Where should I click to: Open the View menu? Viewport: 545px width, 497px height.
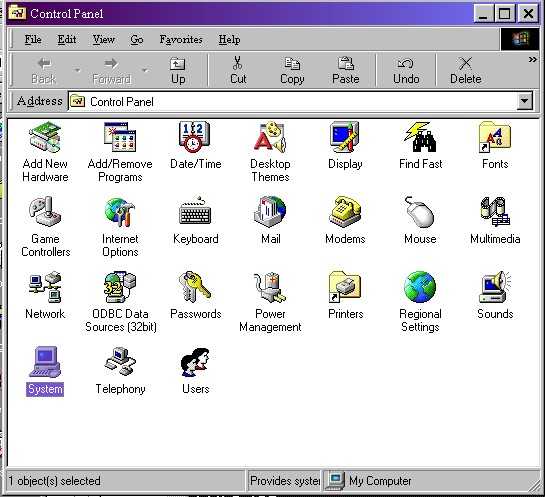[104, 40]
